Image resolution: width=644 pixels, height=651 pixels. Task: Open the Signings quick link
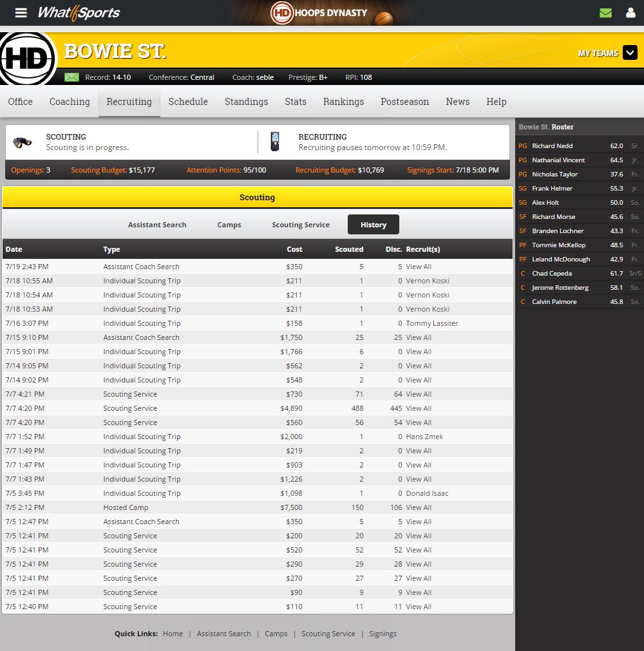click(x=383, y=634)
